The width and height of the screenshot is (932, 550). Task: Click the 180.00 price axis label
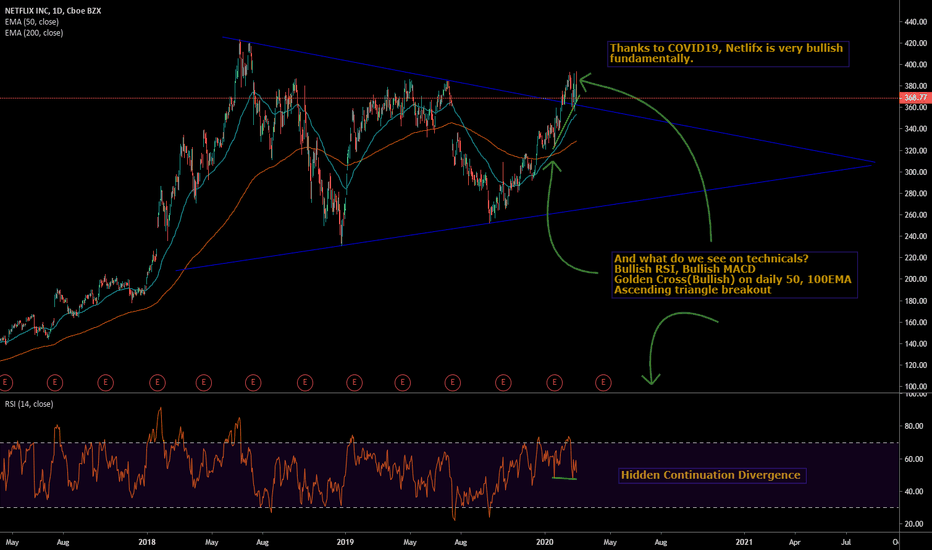click(916, 301)
